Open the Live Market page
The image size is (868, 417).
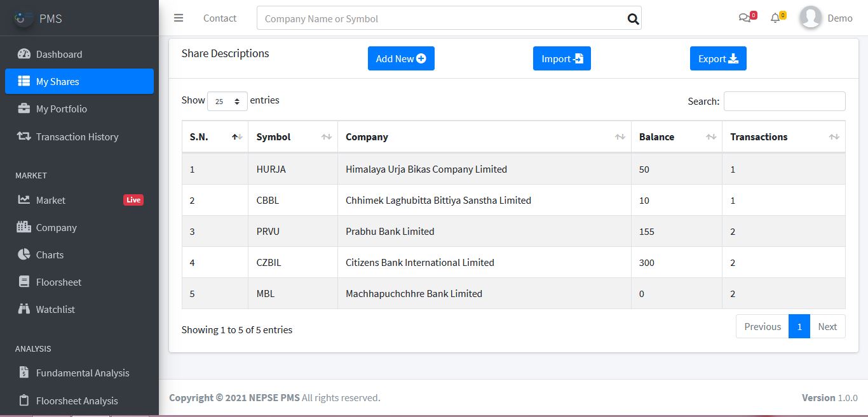pyautogui.click(x=51, y=200)
